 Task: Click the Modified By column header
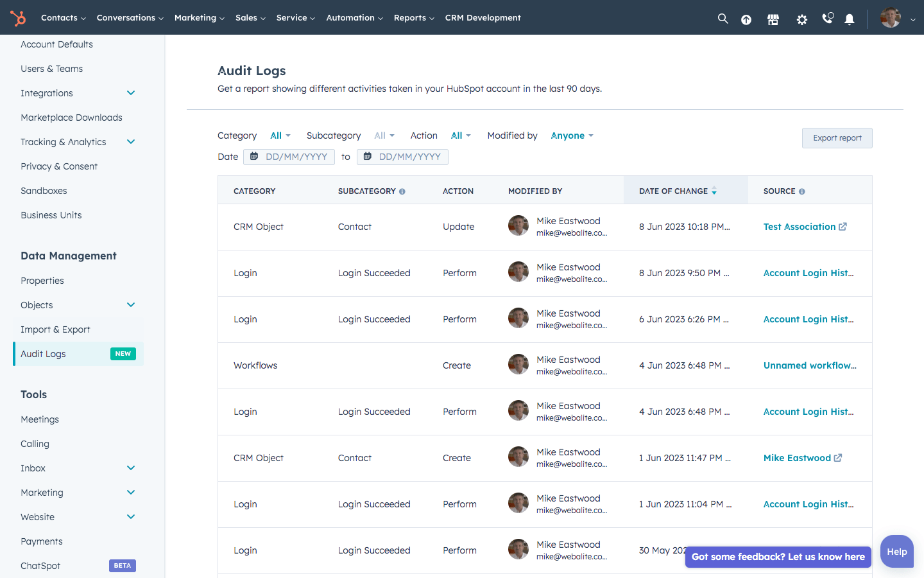click(x=535, y=191)
